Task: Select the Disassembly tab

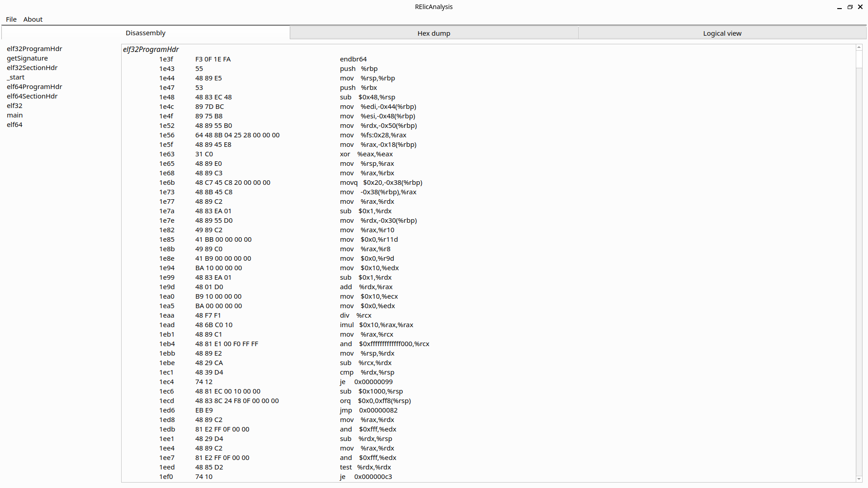Action: click(x=146, y=33)
